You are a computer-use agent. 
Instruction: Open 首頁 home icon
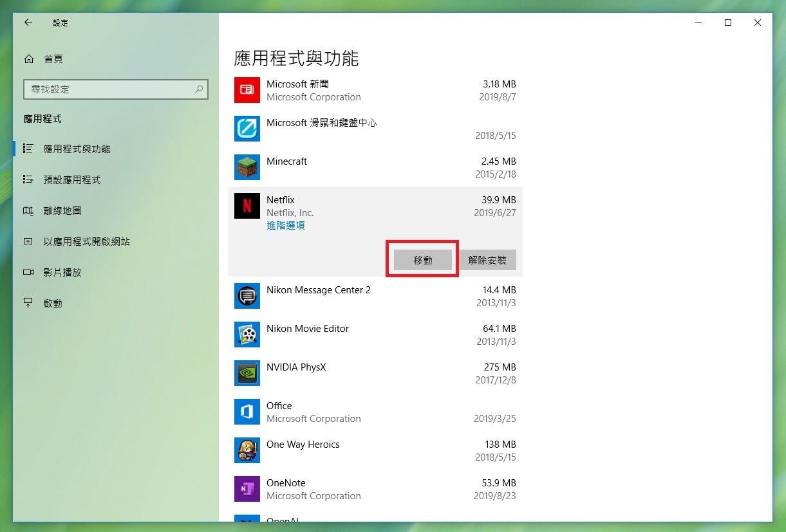coord(28,59)
